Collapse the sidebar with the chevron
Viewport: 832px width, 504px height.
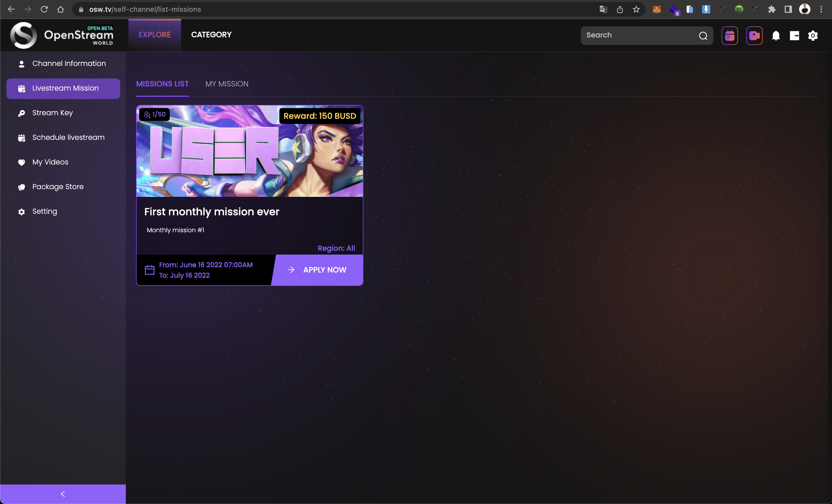(x=63, y=494)
